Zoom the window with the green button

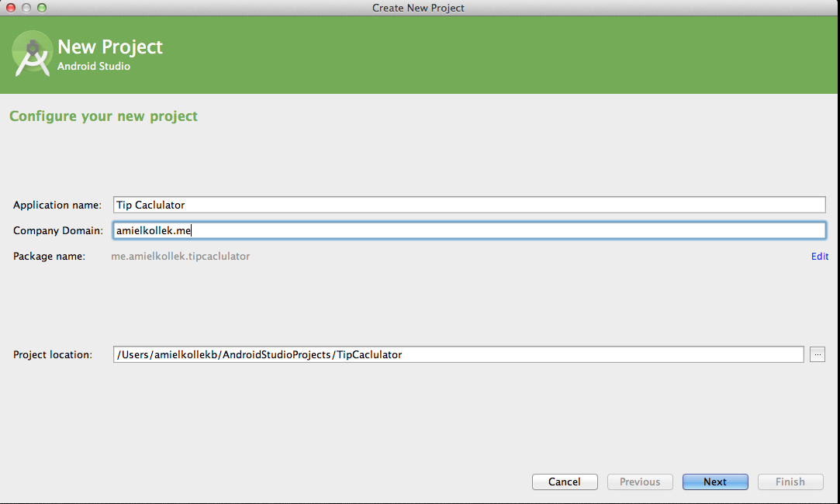(x=42, y=8)
